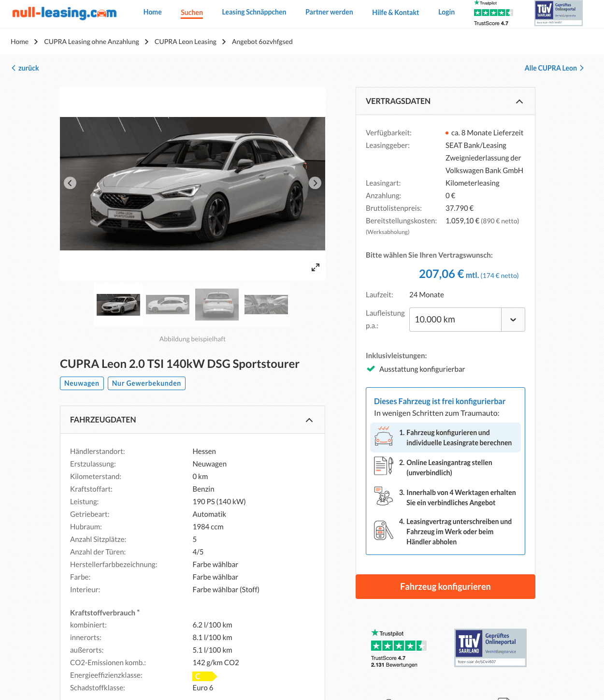
Task: Click the Login link
Action: (446, 12)
